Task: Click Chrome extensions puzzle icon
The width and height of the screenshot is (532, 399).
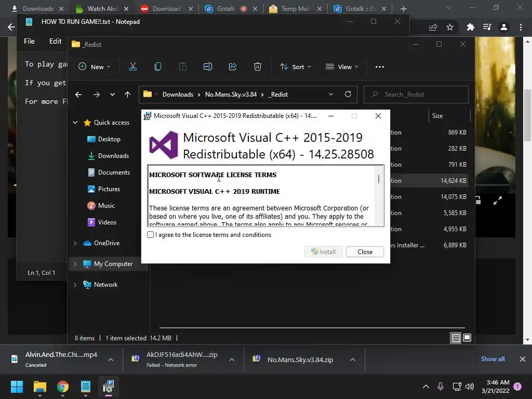Action: coord(471,27)
